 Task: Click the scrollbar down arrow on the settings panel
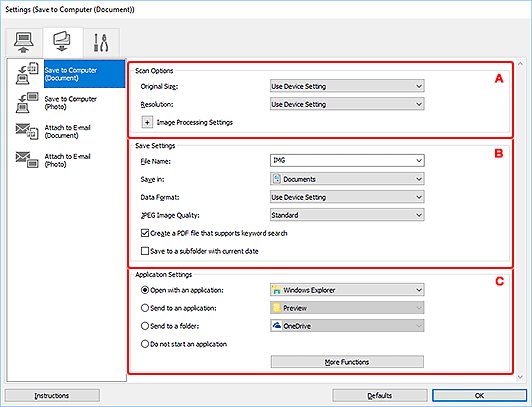(x=520, y=377)
